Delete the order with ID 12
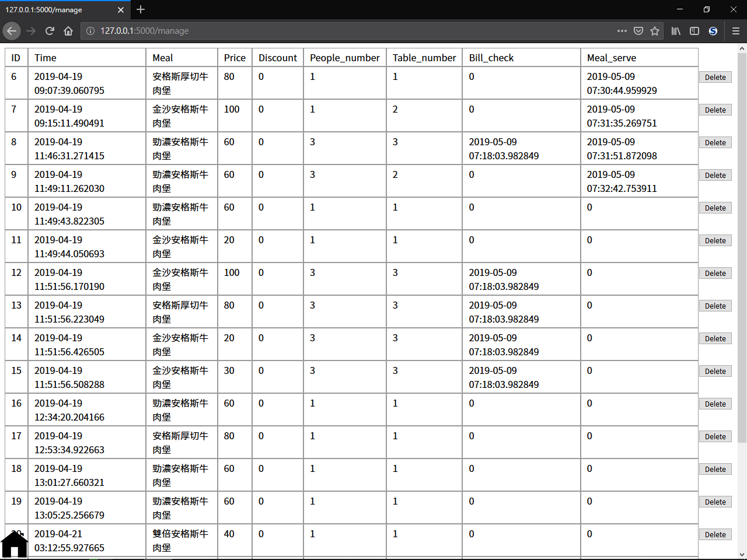747x560 pixels. point(715,273)
